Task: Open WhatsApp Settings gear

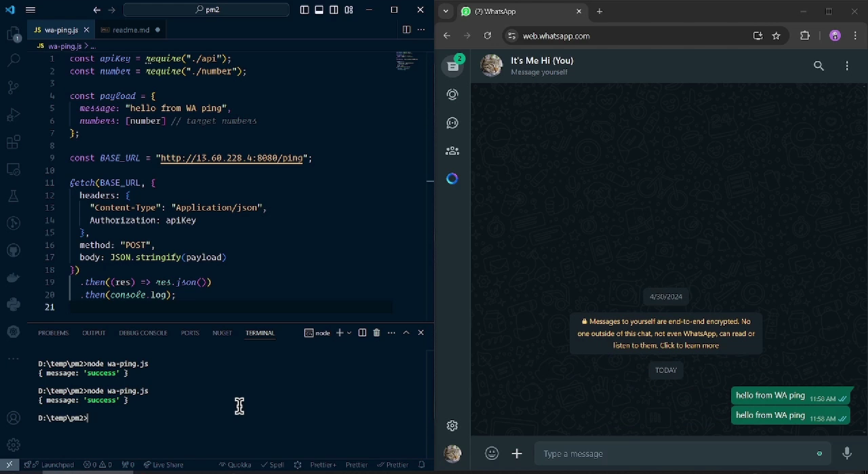Action: click(452, 426)
